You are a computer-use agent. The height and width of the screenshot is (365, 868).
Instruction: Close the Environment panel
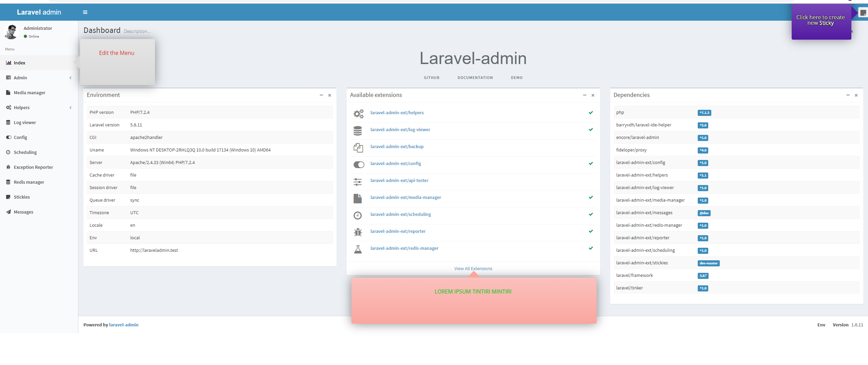329,95
